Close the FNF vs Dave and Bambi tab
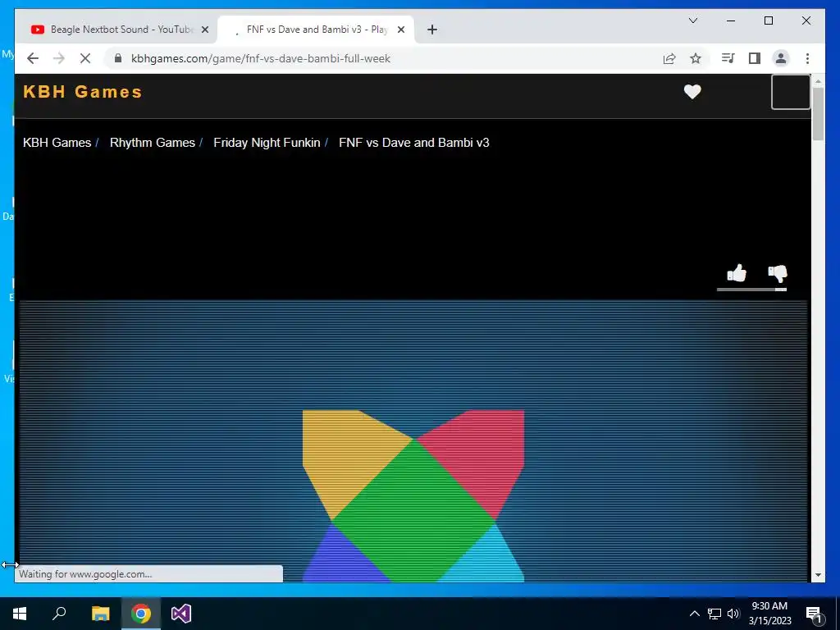Viewport: 840px width, 630px height. tap(400, 30)
